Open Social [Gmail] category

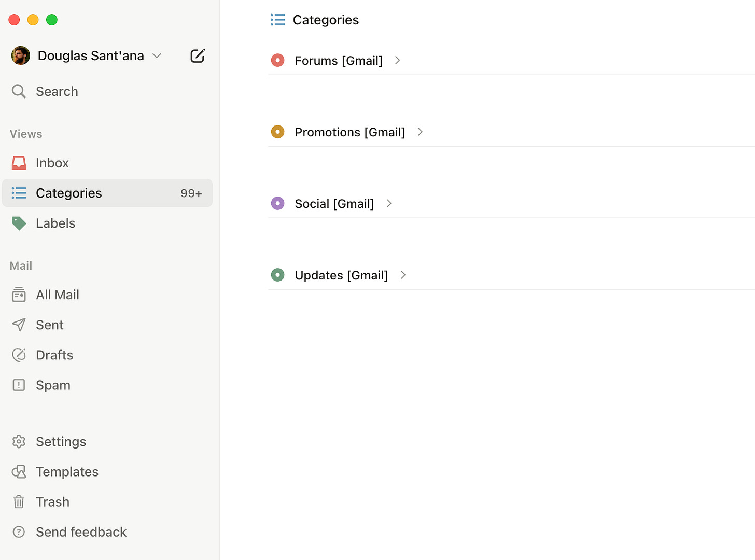point(334,204)
